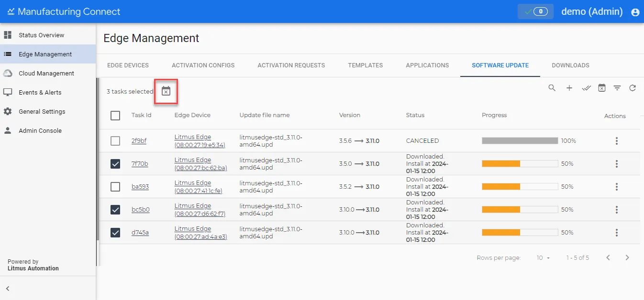Open actions menu for task d745a
This screenshot has width=644, height=300.
click(x=617, y=233)
